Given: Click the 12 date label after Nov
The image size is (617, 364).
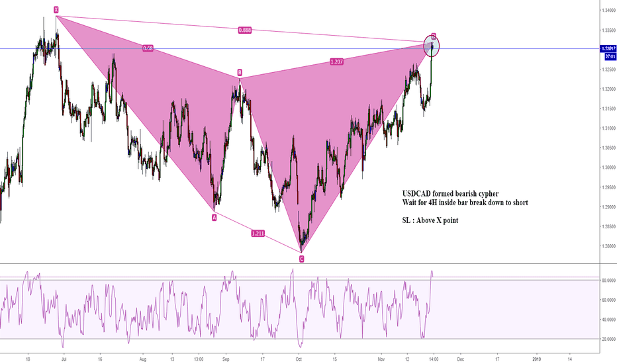Looking at the screenshot, I should pyautogui.click(x=407, y=359).
